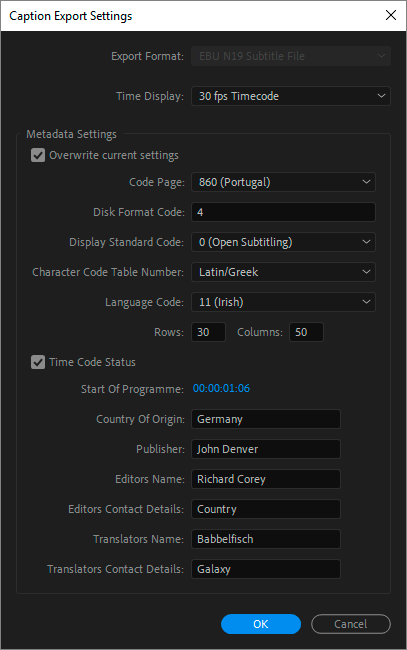Image resolution: width=407 pixels, height=650 pixels.
Task: Click the Editors Contact Details field
Action: 266,509
